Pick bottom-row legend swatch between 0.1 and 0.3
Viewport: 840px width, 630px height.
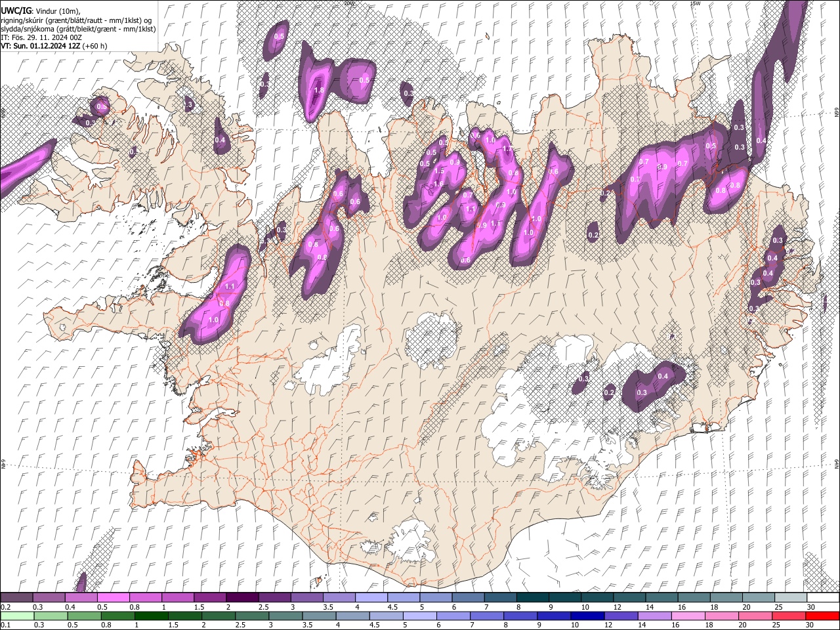[x=17, y=616]
